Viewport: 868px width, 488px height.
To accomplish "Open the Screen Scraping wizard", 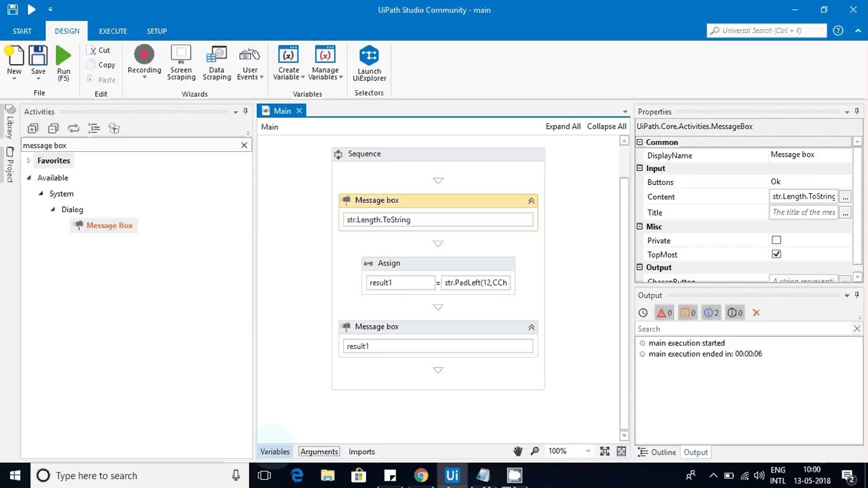I will point(181,63).
